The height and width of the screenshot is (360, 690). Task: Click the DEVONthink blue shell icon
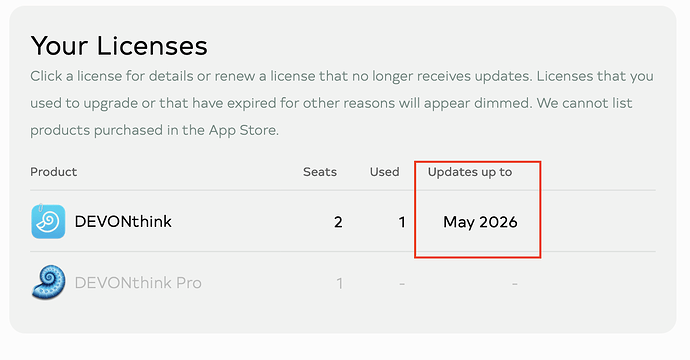coord(48,221)
